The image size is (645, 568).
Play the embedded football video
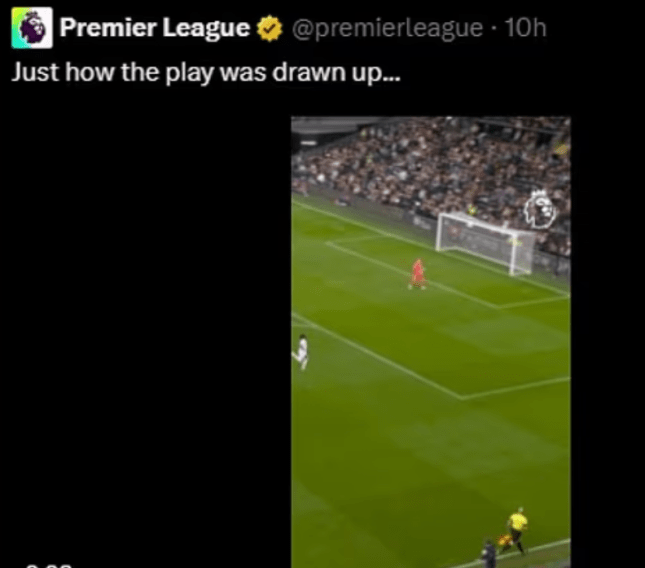431,342
